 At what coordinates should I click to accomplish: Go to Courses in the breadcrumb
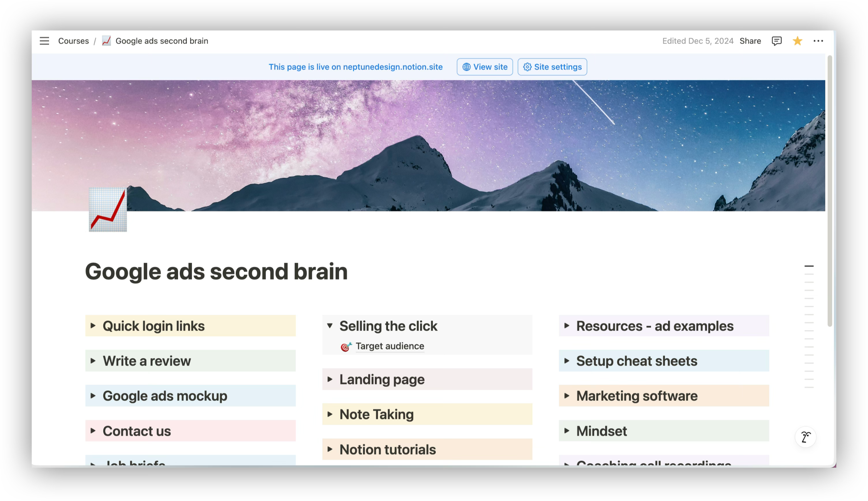coord(73,41)
